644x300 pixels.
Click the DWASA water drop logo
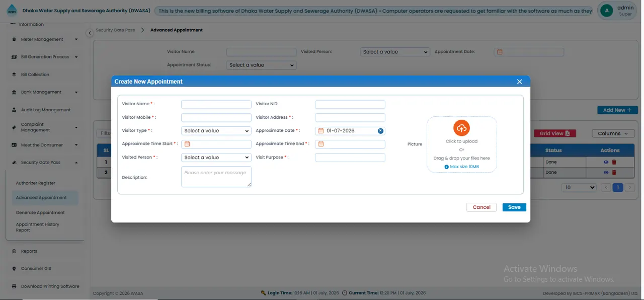coord(11,11)
